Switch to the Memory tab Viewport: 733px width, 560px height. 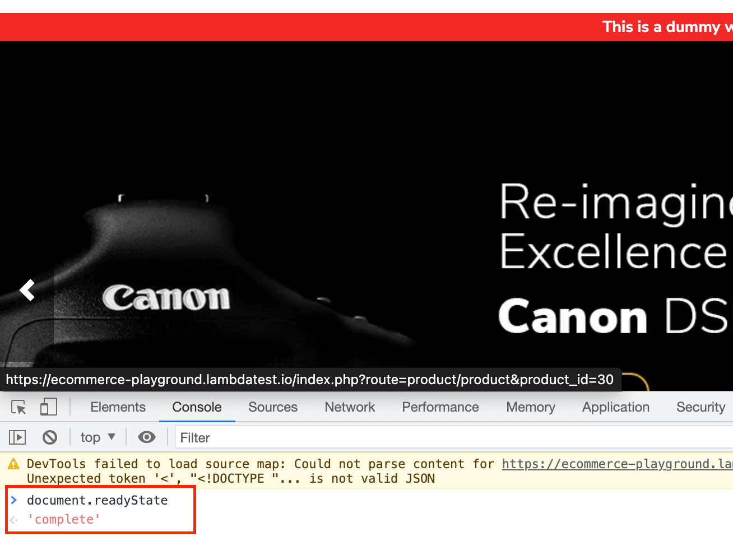(x=531, y=407)
